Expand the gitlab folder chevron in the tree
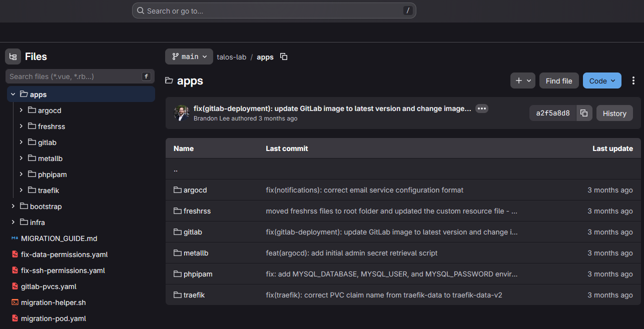 21,142
